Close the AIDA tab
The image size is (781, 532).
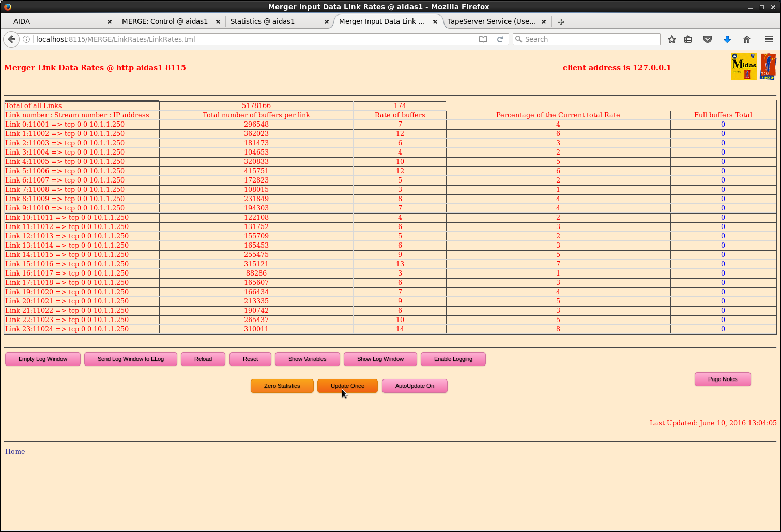[110, 21]
